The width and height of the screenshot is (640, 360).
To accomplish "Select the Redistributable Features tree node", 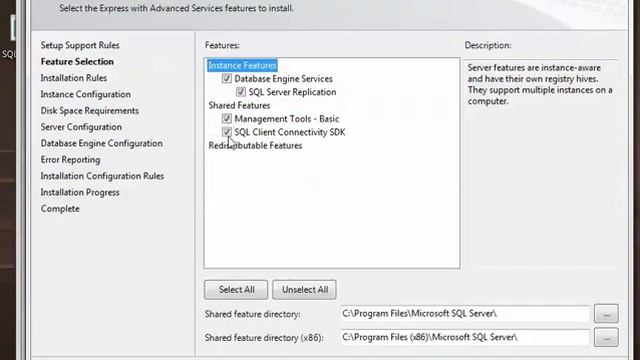I will (255, 145).
